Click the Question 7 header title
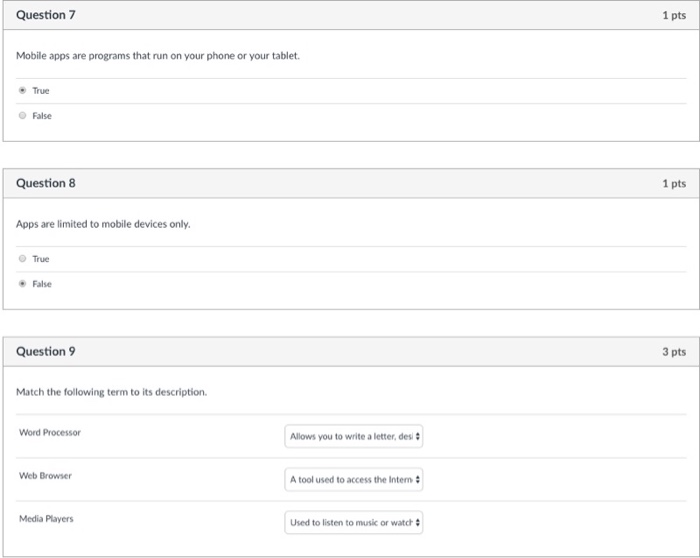The height and width of the screenshot is (558, 700). 46,15
